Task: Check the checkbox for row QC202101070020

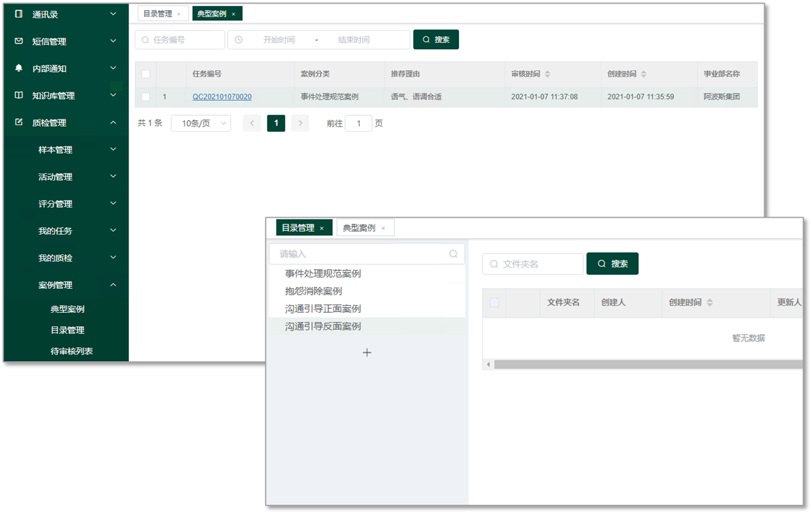Action: [x=146, y=97]
